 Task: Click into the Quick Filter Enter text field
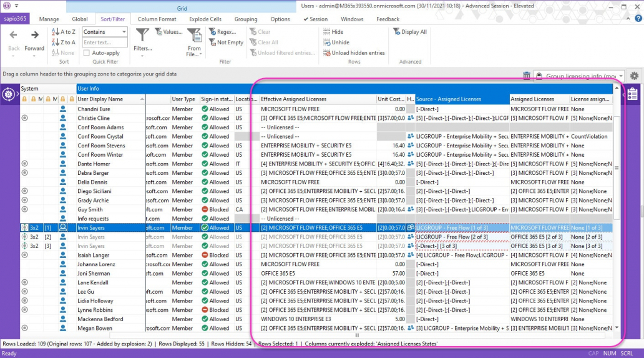click(105, 42)
